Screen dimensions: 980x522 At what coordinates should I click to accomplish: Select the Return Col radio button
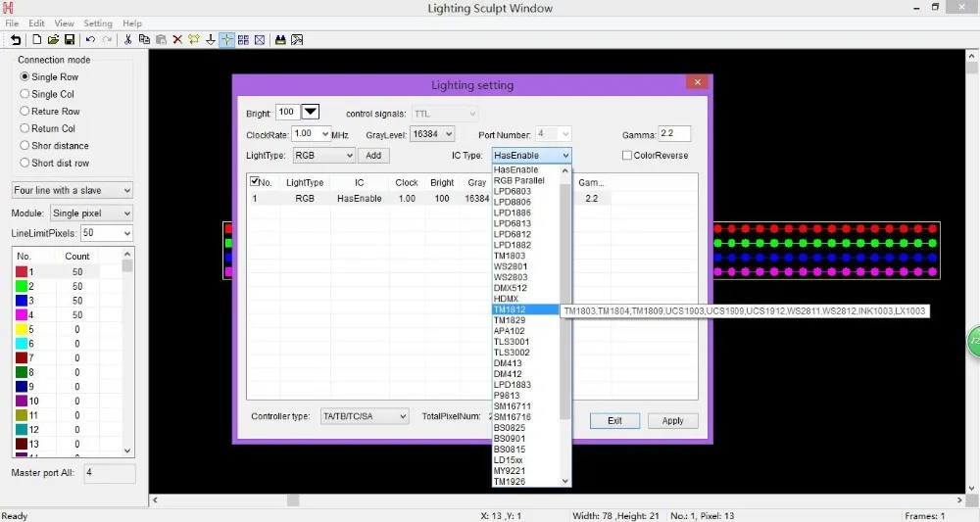(25, 128)
